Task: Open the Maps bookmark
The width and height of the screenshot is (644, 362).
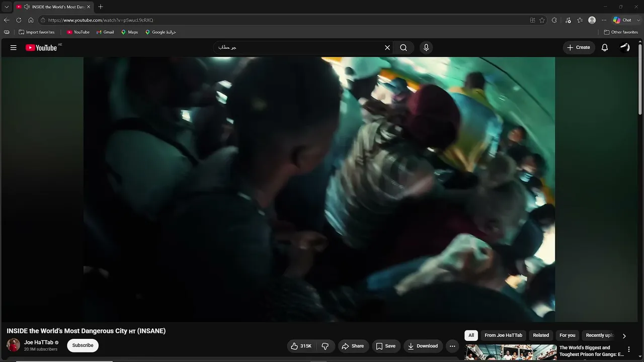Action: coord(129,32)
